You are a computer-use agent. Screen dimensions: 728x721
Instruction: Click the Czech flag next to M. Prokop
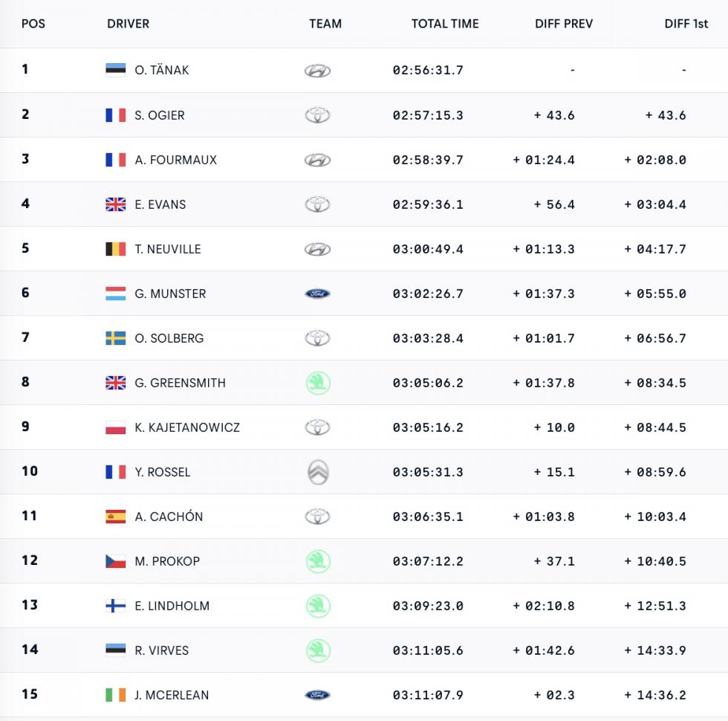point(116,561)
